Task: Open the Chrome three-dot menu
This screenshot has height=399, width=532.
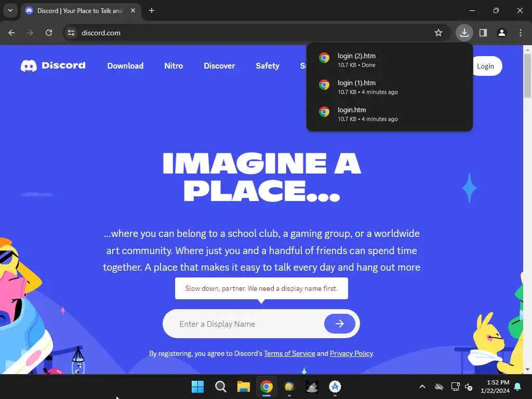Action: [x=521, y=33]
